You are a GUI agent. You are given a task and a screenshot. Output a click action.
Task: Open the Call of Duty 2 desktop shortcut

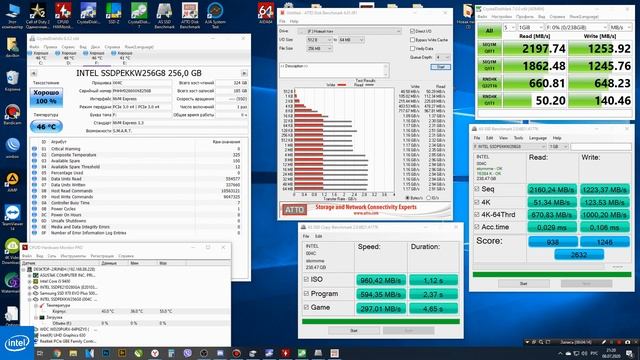pyautogui.click(x=38, y=16)
